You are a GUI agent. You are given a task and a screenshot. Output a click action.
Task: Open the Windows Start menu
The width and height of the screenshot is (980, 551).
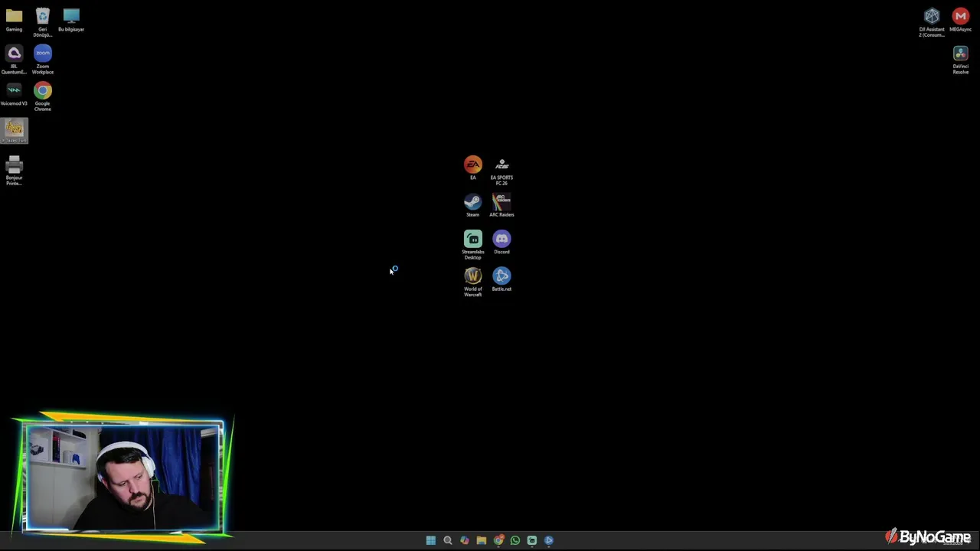tap(431, 540)
